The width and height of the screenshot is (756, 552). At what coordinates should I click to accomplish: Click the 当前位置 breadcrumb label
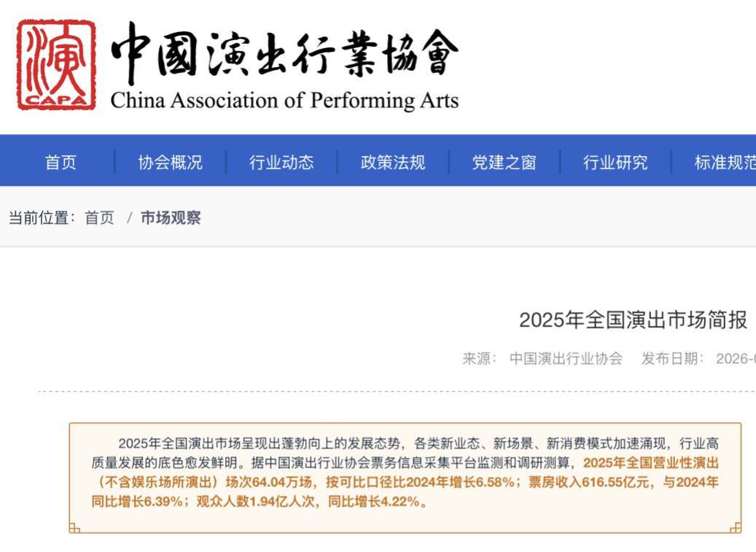[x=39, y=218]
